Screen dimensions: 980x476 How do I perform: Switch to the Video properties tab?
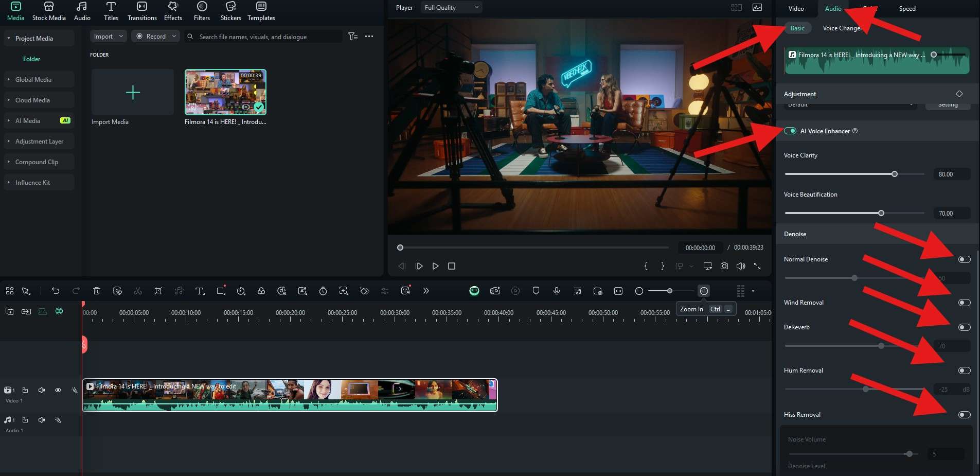[796, 9]
